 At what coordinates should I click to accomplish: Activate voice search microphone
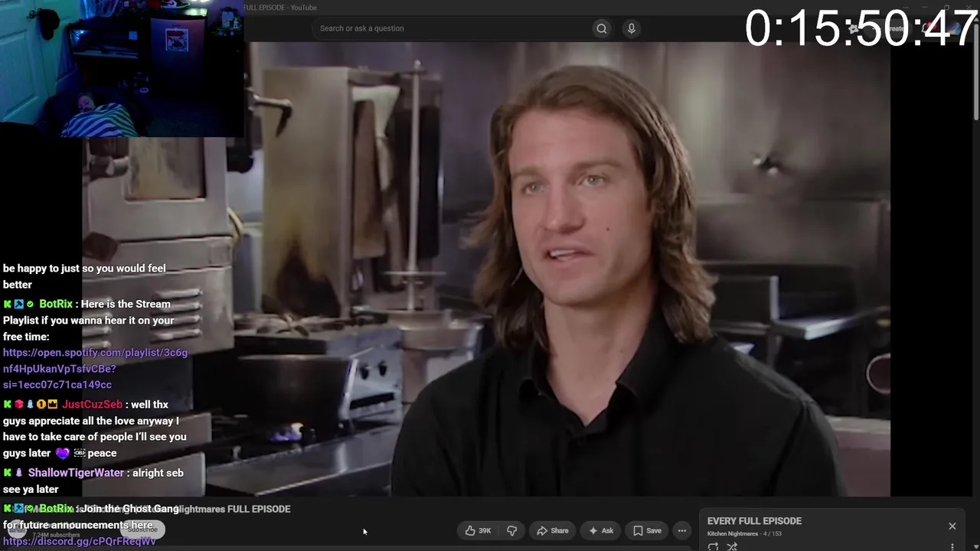631,28
